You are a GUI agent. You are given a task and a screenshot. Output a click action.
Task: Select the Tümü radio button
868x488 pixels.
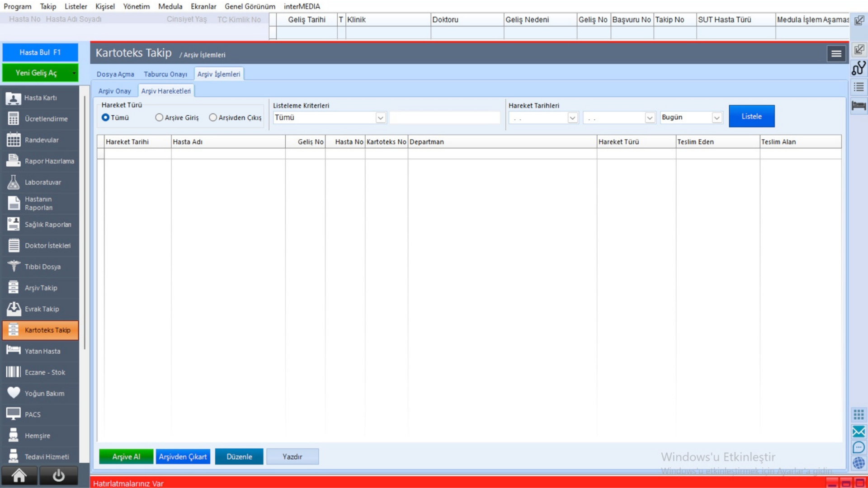click(106, 117)
